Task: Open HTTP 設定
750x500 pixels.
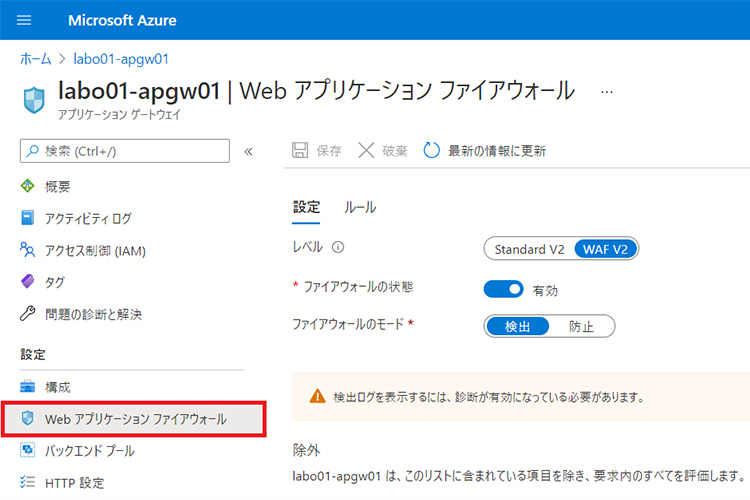Action: [74, 483]
